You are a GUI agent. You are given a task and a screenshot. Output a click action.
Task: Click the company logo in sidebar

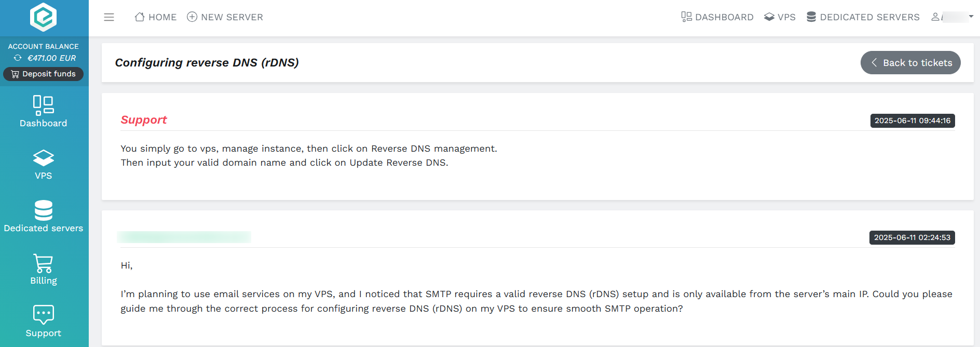pyautogui.click(x=43, y=17)
